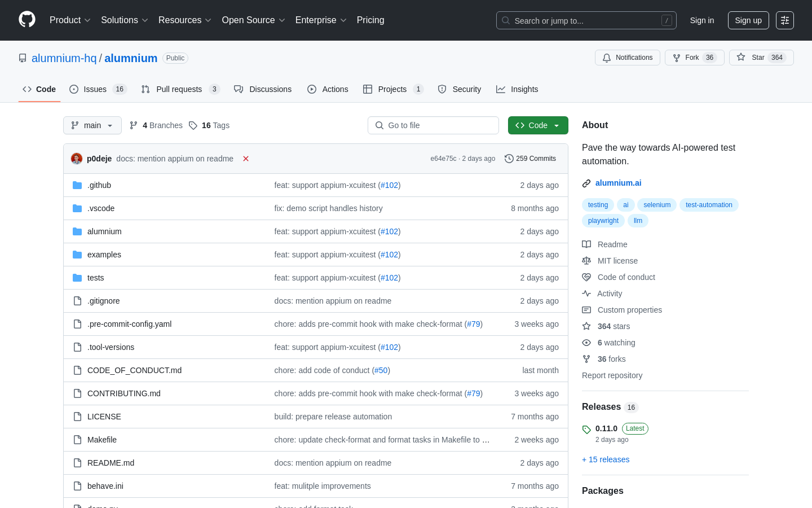Viewport: 812px width, 508px height.
Task: Open CONTRIBUTING.md file
Action: coord(124,393)
